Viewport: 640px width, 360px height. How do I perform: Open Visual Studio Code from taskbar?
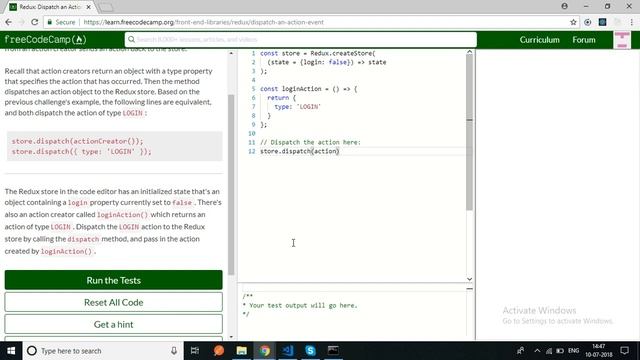point(287,351)
